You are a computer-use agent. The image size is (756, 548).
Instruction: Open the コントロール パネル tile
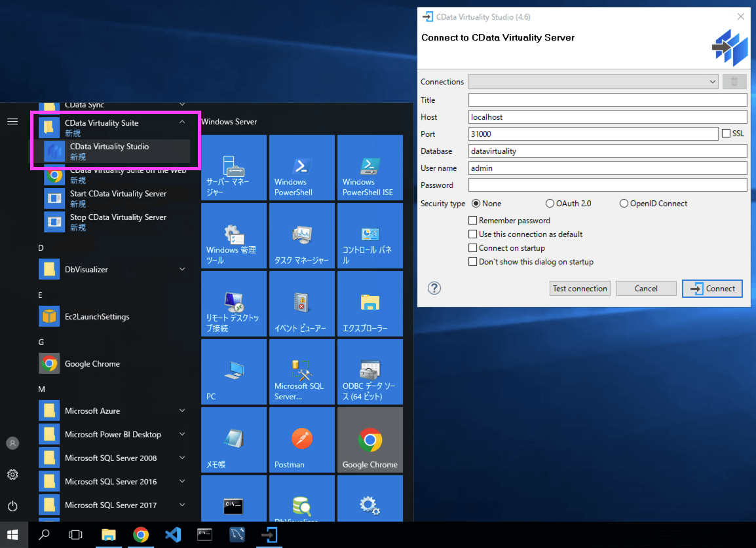coord(369,235)
